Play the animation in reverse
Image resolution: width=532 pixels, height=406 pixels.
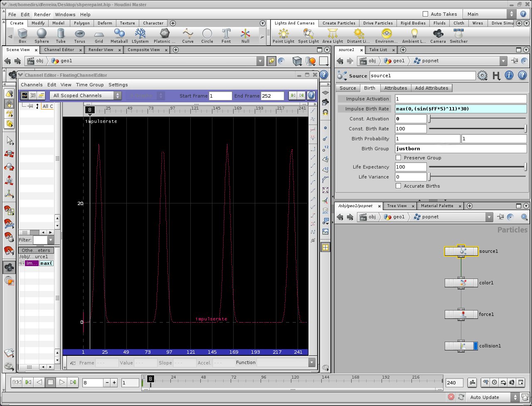click(39, 382)
